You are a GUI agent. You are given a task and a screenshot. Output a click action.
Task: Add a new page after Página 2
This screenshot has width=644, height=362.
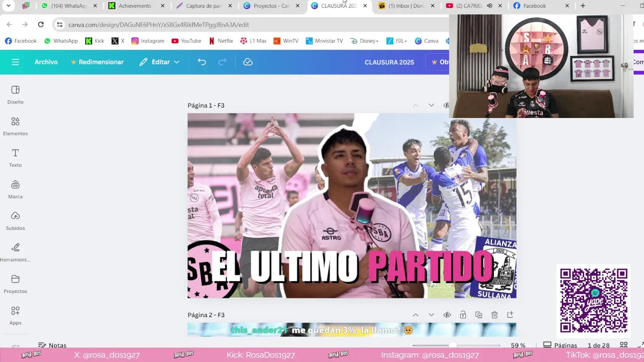point(510,315)
